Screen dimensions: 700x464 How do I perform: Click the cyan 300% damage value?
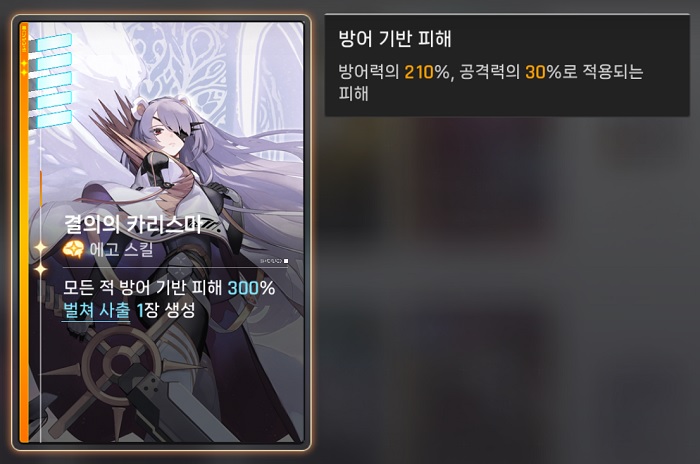[x=251, y=288]
